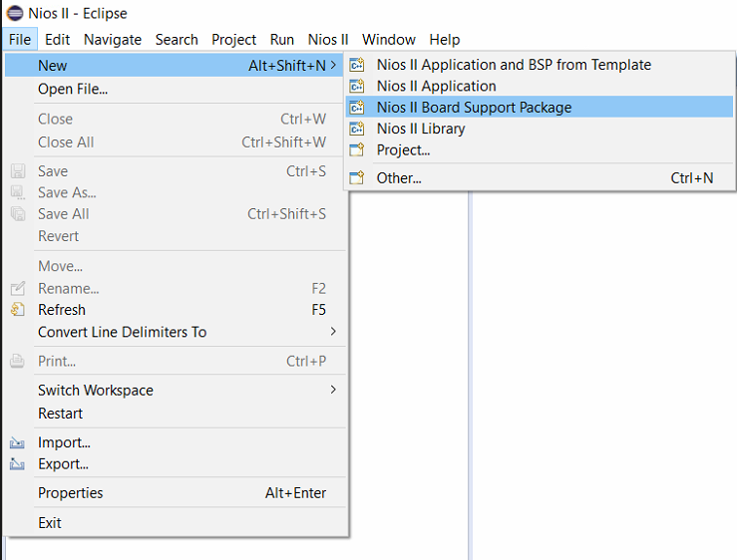Click the Nios II Board Support Package icon

tap(357, 108)
